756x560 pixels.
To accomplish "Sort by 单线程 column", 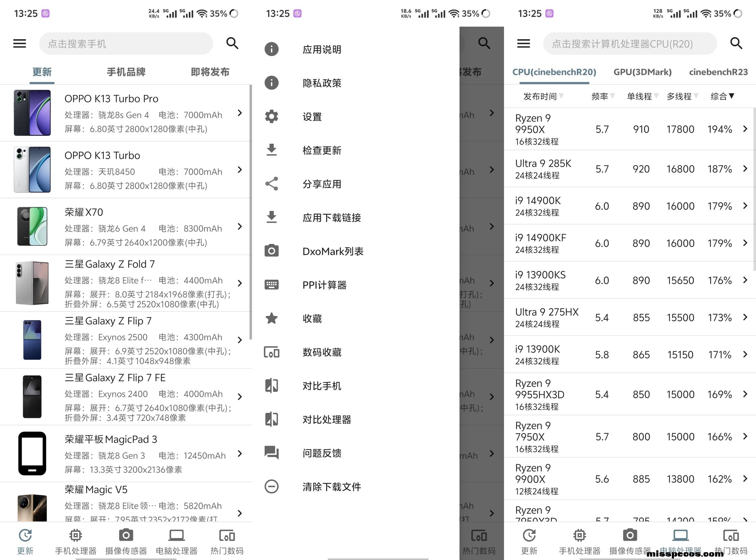I will (x=642, y=96).
